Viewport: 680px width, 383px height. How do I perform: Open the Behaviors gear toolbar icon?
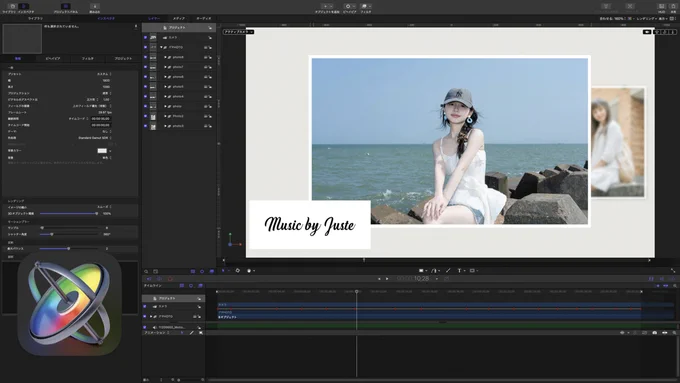349,6
